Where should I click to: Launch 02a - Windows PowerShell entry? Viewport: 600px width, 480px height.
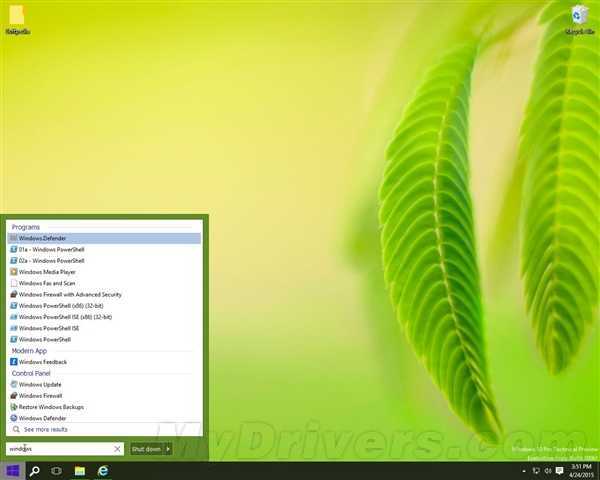(x=104, y=261)
